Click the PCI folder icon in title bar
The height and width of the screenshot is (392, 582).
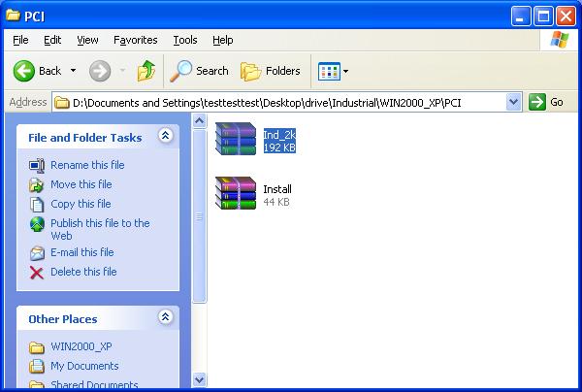click(14, 16)
